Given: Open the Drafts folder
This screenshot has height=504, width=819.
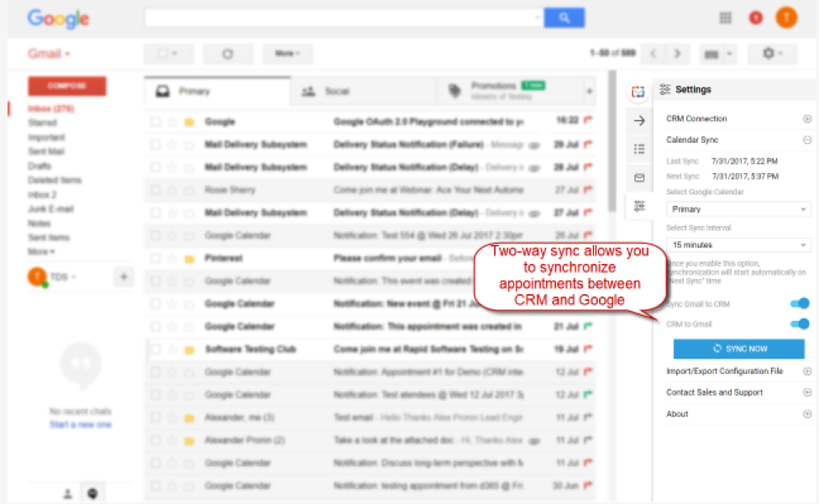Looking at the screenshot, I should pyautogui.click(x=39, y=165).
